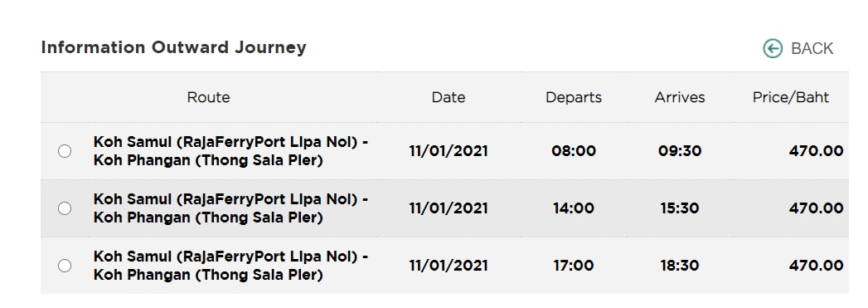Click the 09:30 arrival time
Image resolution: width=868 pixels, height=308 pixels.
(680, 151)
